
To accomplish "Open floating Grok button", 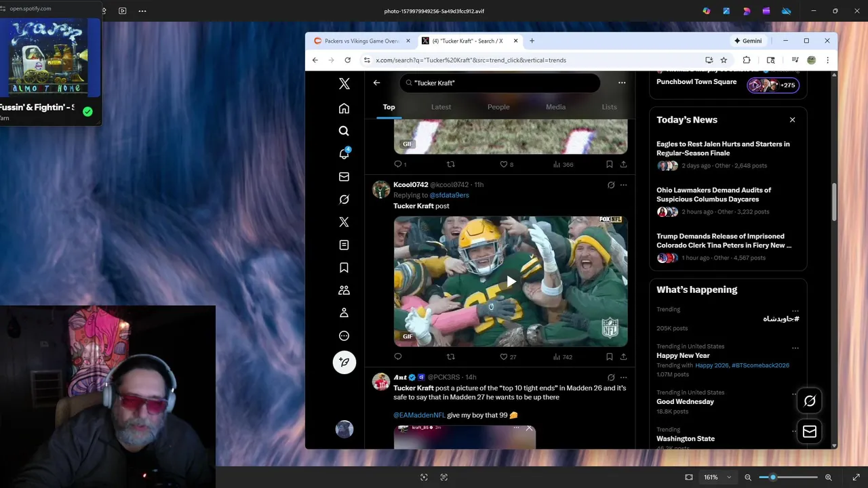I will click(x=810, y=401).
